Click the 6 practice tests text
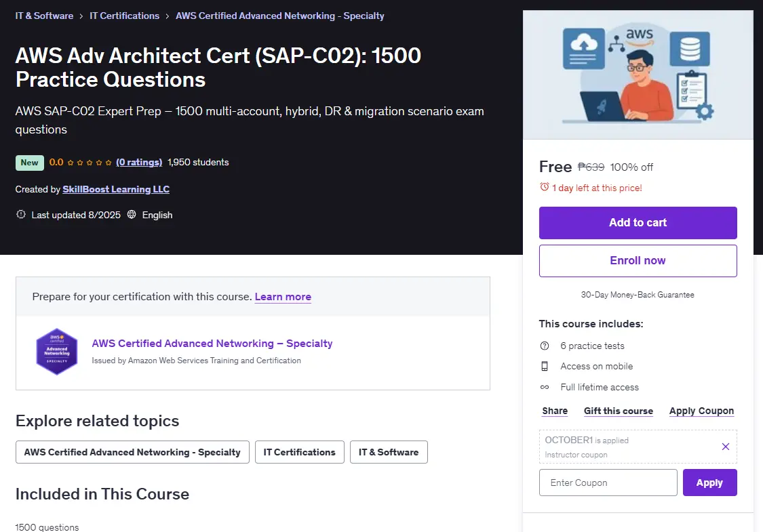 (592, 346)
